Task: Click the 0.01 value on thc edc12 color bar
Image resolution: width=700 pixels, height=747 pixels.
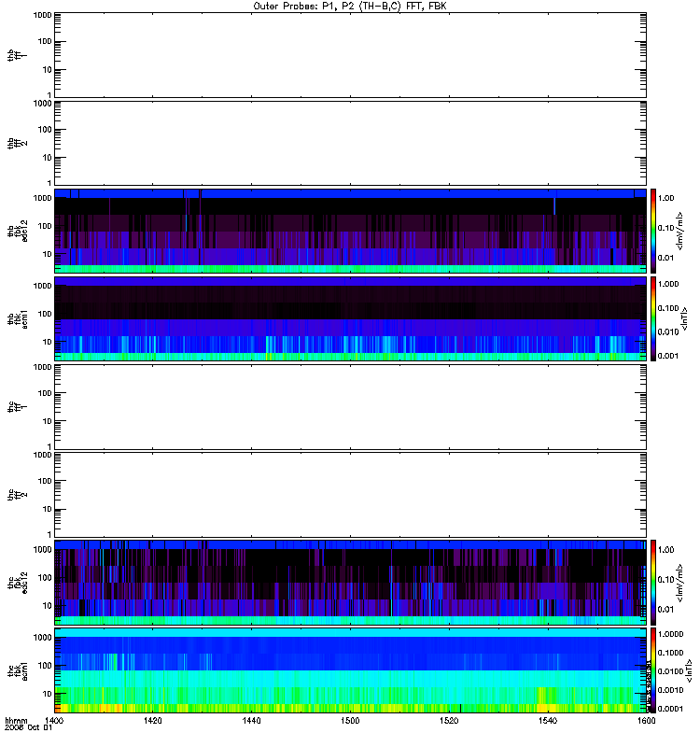Action: click(665, 610)
